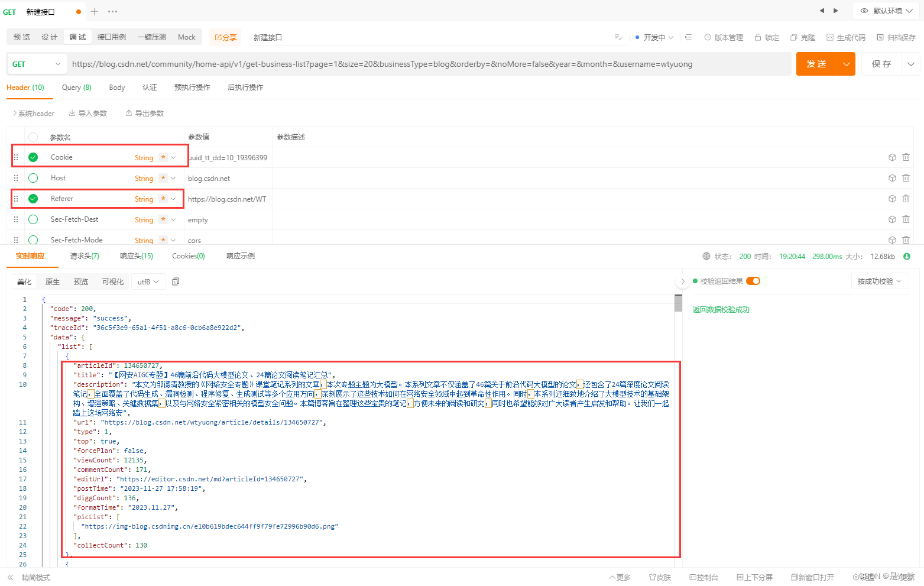Viewport: 924px width, 586px height.
Task: Enable the Sec-Fetch-Mode header checkbox
Action: click(x=33, y=239)
